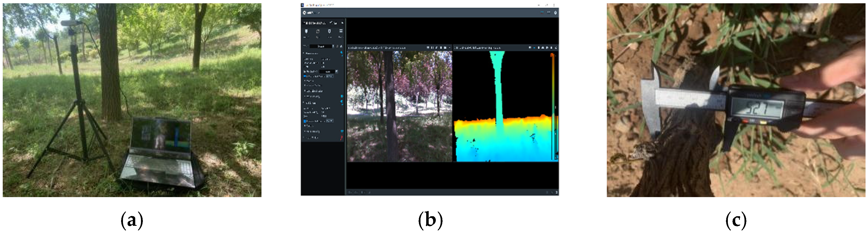
Task: Click the rightmost icon in the bottom status bar
Action: click(x=556, y=192)
